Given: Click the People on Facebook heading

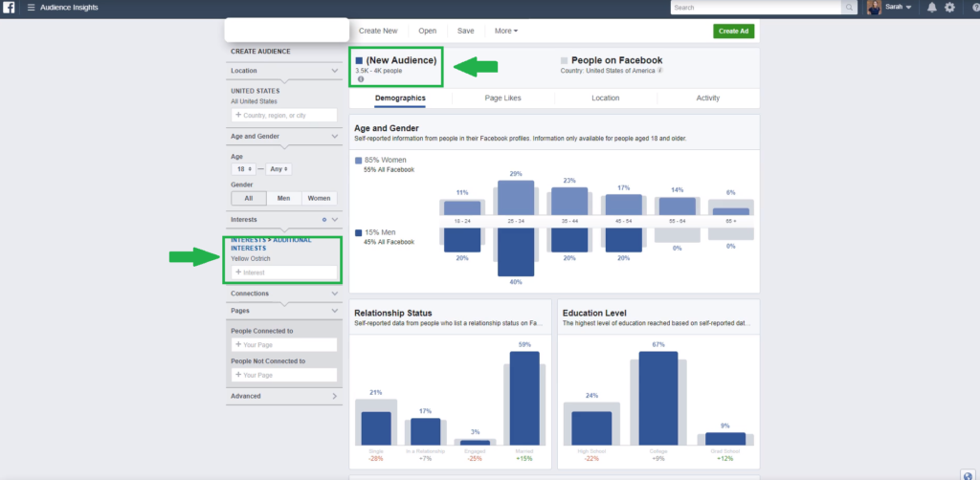Looking at the screenshot, I should [x=617, y=60].
